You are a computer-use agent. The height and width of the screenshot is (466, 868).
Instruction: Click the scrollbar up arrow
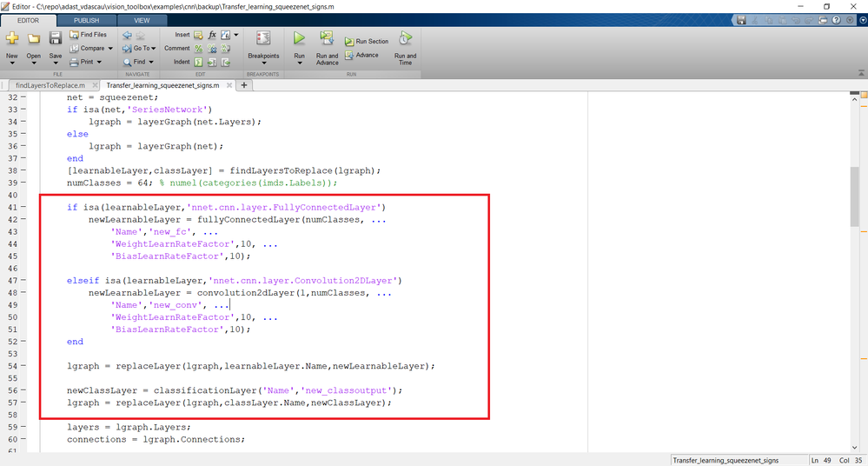854,99
